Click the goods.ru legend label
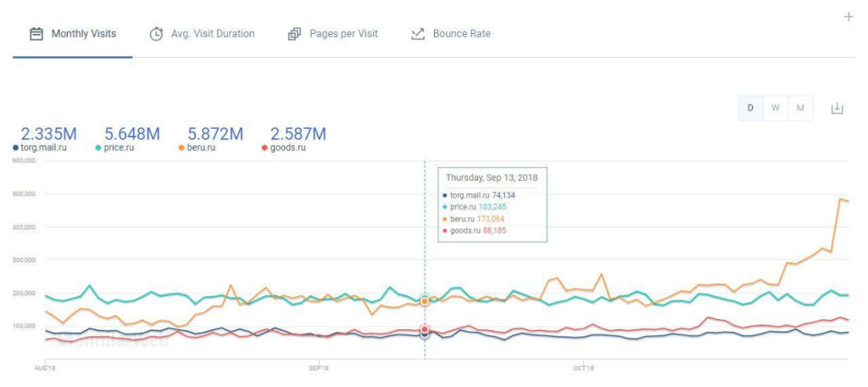The height and width of the screenshot is (387, 868). click(x=288, y=148)
